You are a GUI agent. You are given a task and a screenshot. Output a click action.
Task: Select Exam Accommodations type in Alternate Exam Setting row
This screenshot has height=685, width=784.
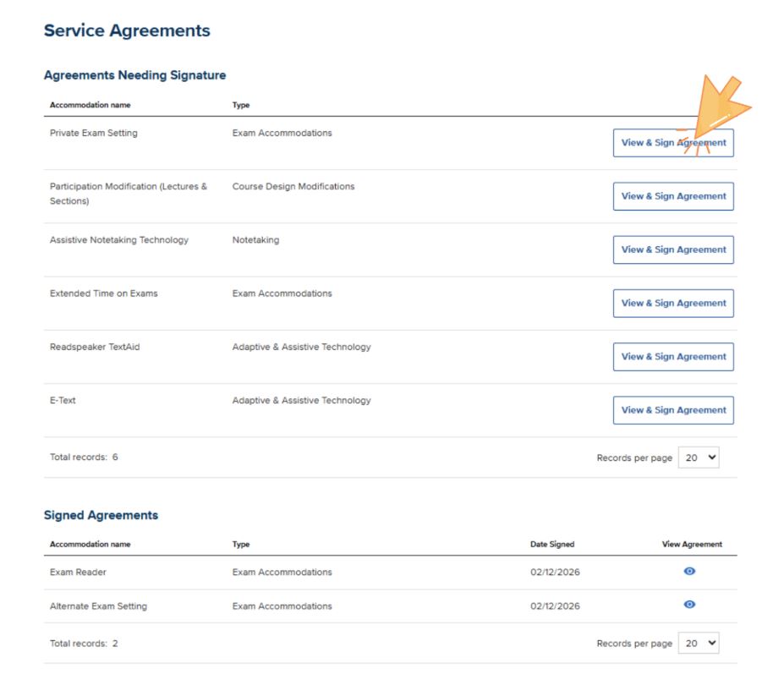282,606
